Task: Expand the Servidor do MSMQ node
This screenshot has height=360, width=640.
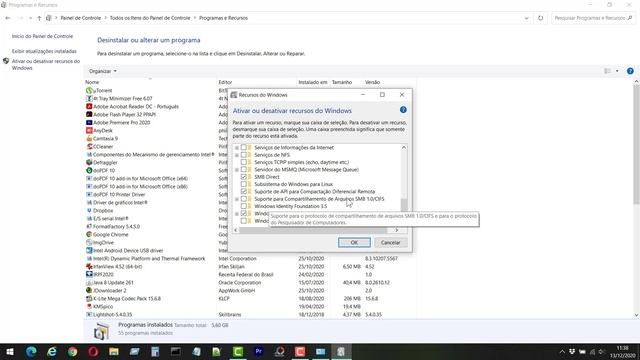Action: [x=237, y=170]
